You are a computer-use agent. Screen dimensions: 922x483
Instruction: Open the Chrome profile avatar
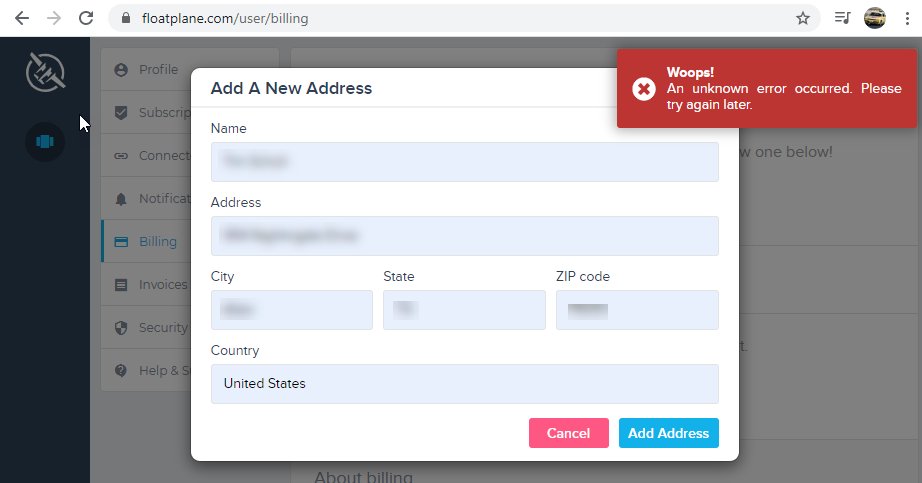(x=874, y=18)
